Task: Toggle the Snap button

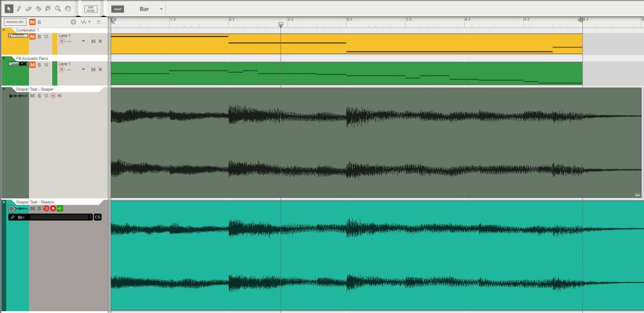Action: pyautogui.click(x=118, y=9)
